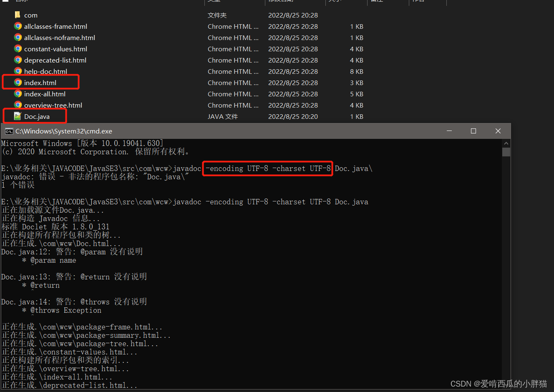Viewport: 554px width, 392px height.
Task: Click Chrome icon of help-doc.html
Action: (18, 71)
